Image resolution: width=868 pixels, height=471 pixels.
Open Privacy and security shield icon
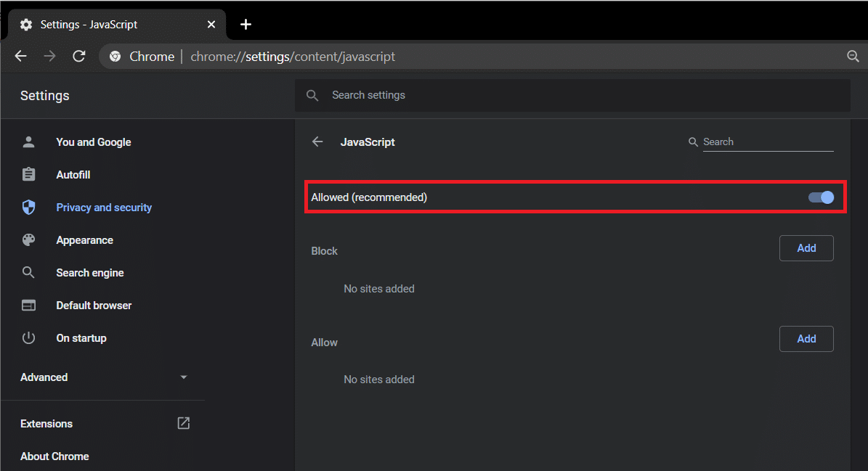point(29,207)
